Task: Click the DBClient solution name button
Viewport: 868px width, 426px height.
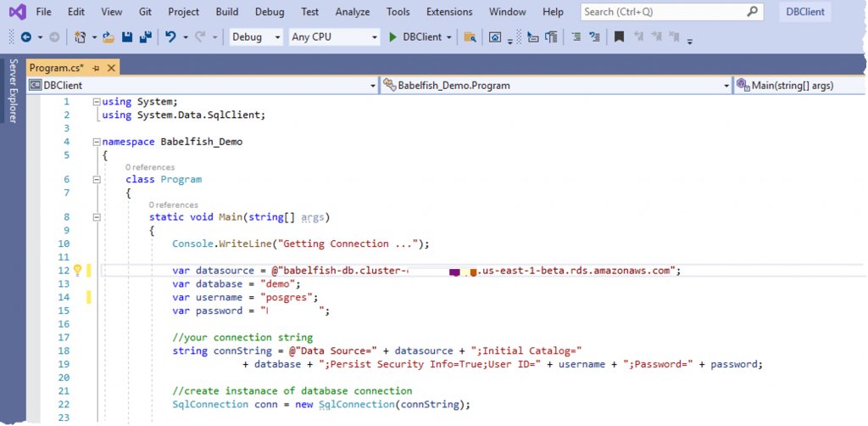Action: pyautogui.click(x=805, y=12)
